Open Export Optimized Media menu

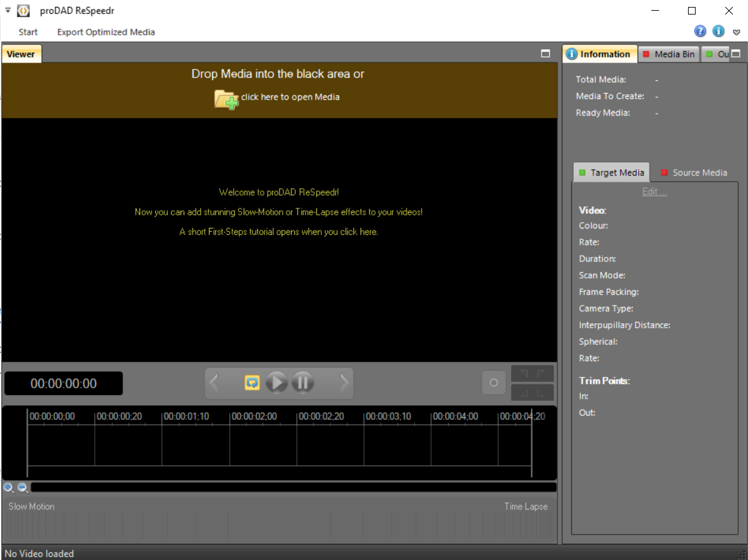coord(106,32)
